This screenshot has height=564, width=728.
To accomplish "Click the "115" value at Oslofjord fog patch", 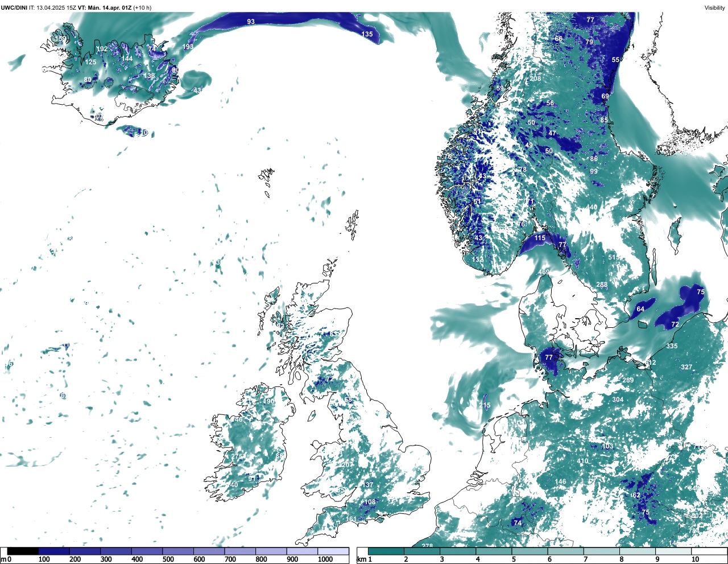I will click(540, 238).
